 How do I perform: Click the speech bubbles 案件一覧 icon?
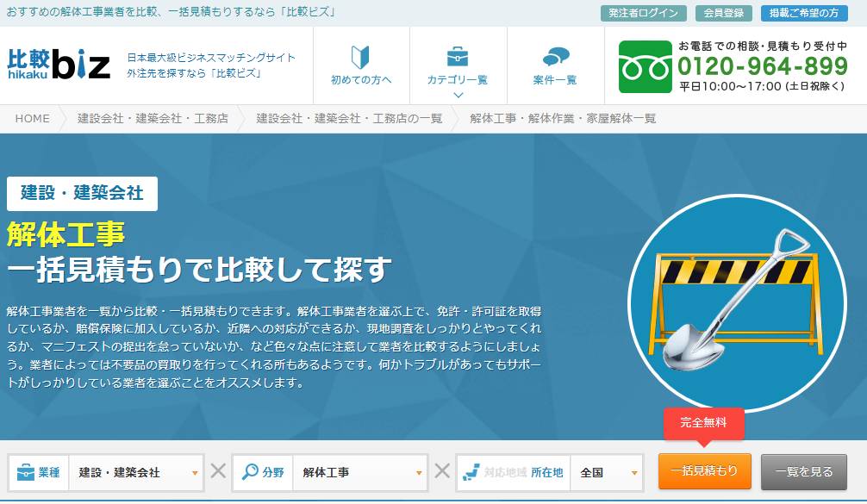point(555,57)
